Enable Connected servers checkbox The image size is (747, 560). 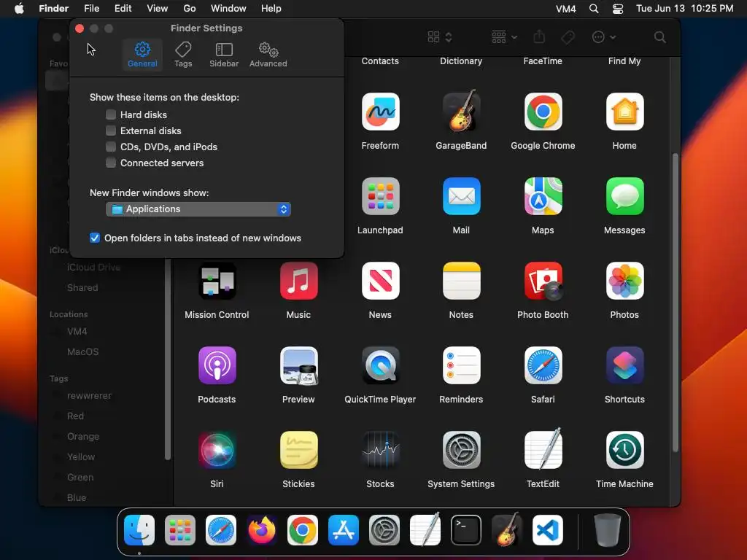coord(111,163)
